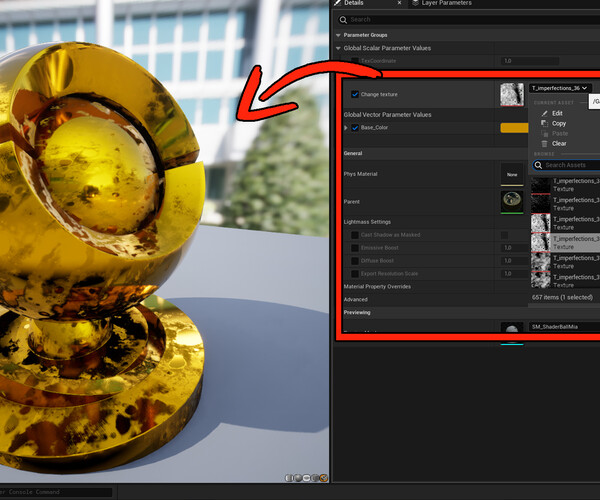600x500 pixels.
Task: Select the highlighted T_imperfections texture row
Action: 565,243
